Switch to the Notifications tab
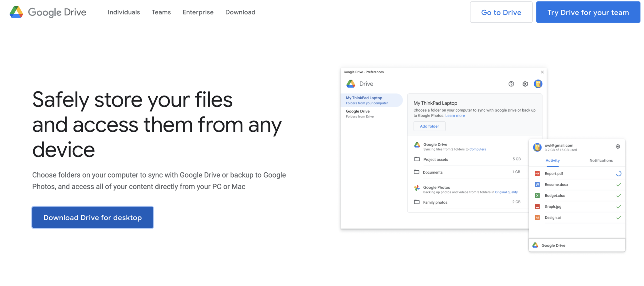644x286 pixels. pyautogui.click(x=601, y=160)
